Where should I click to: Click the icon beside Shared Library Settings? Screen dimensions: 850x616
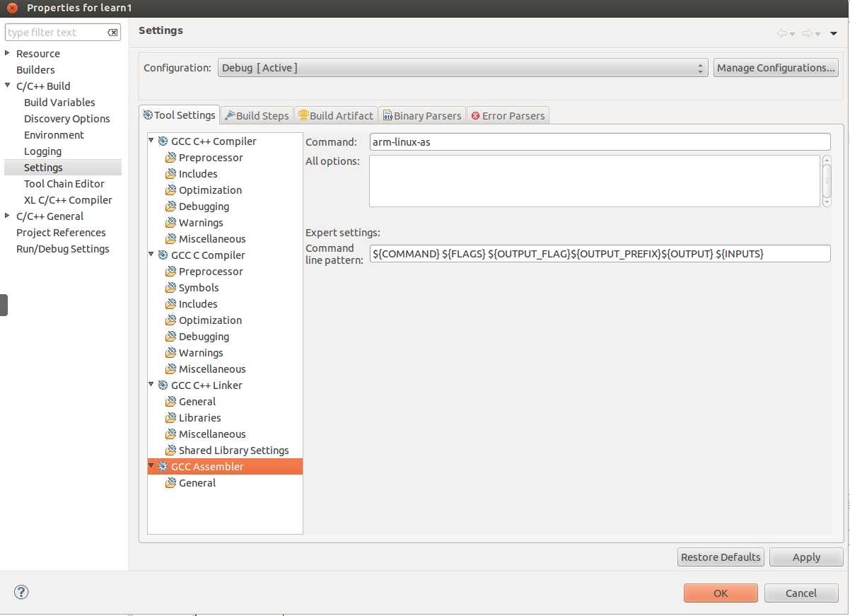(x=170, y=451)
